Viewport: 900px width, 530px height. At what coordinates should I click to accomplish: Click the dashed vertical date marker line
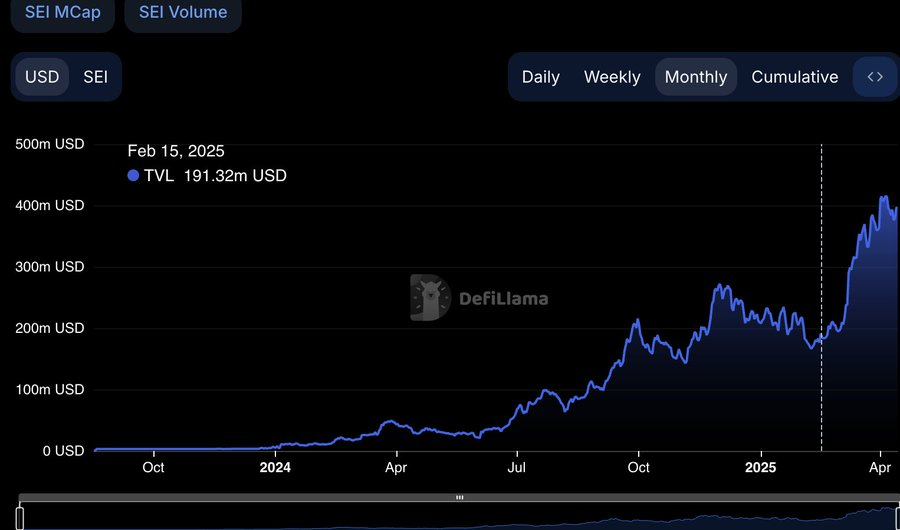(x=821, y=297)
